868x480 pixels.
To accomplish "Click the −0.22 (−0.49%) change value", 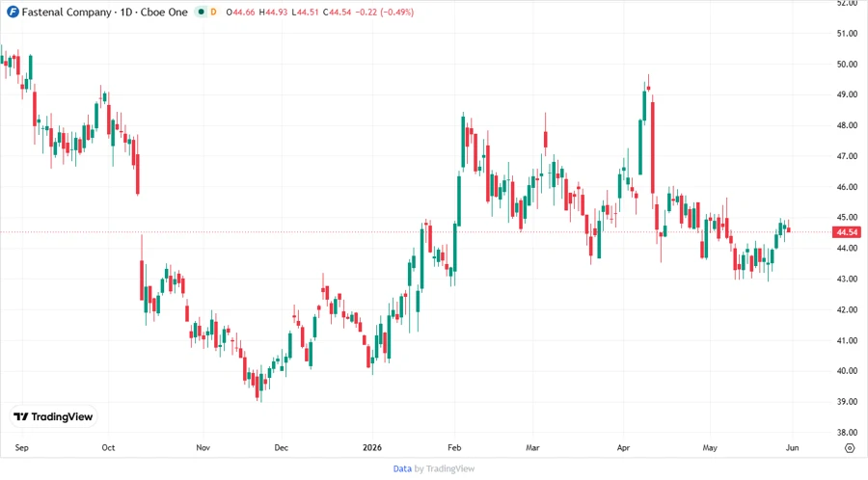I will 385,13.
